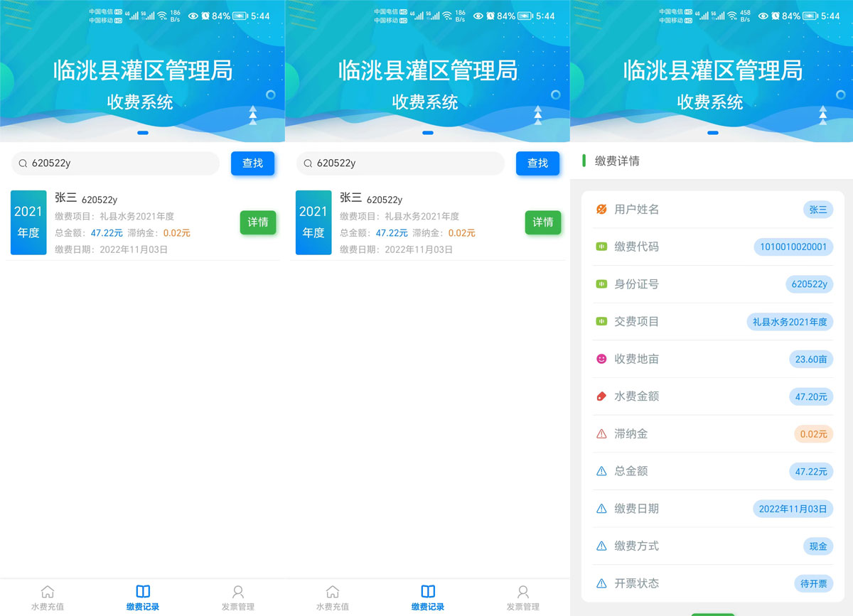853x616 pixels.
Task: Click the orange 0.02元 badge in 滞纳金 row
Action: click(812, 434)
